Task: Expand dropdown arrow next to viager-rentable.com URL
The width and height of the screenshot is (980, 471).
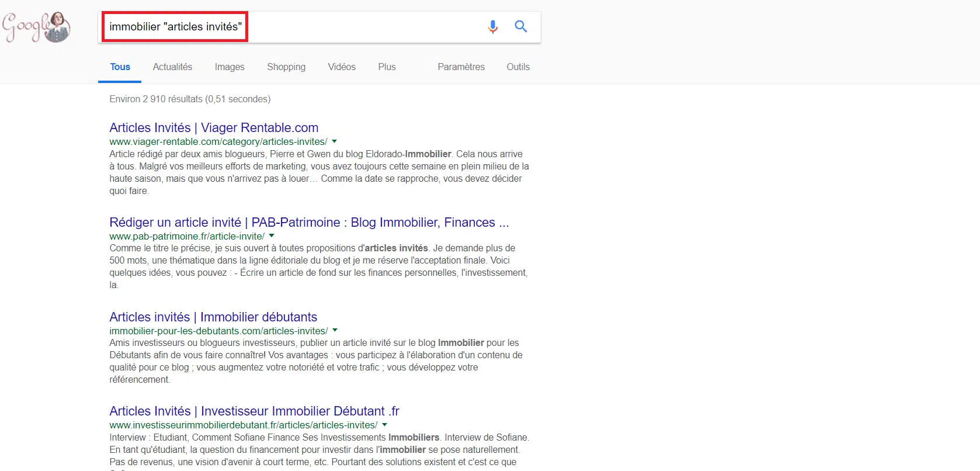Action: click(335, 141)
